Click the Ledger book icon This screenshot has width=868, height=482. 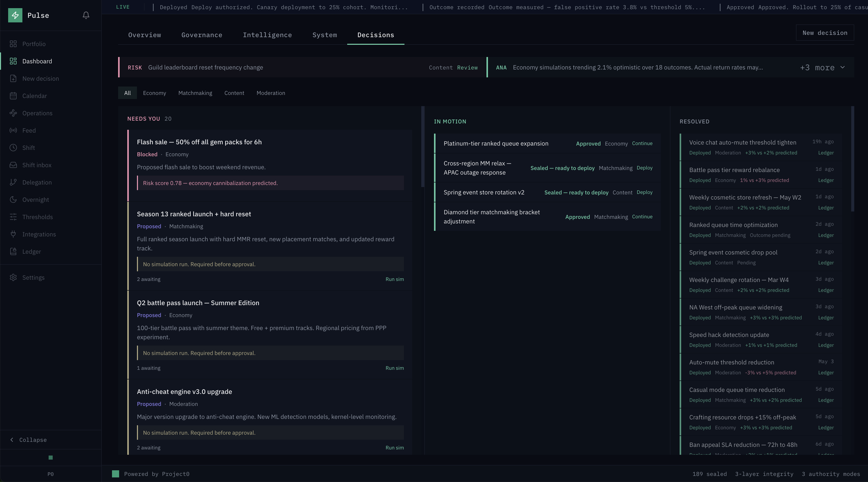tap(13, 252)
